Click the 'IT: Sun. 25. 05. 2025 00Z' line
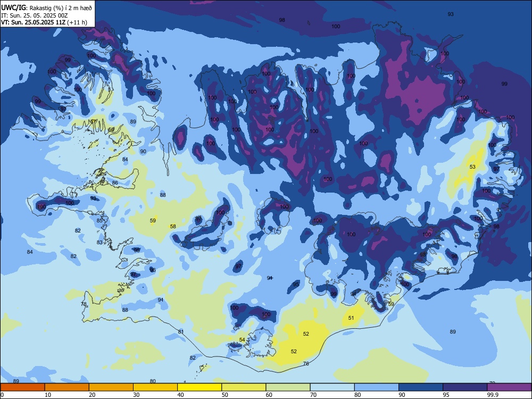Image resolution: width=532 pixels, height=399 pixels. [x=35, y=15]
